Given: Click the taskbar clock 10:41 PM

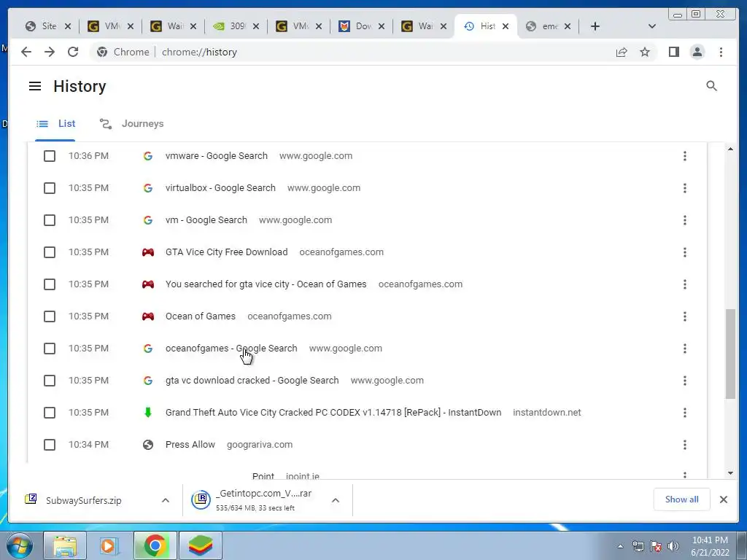Looking at the screenshot, I should click(x=710, y=540).
